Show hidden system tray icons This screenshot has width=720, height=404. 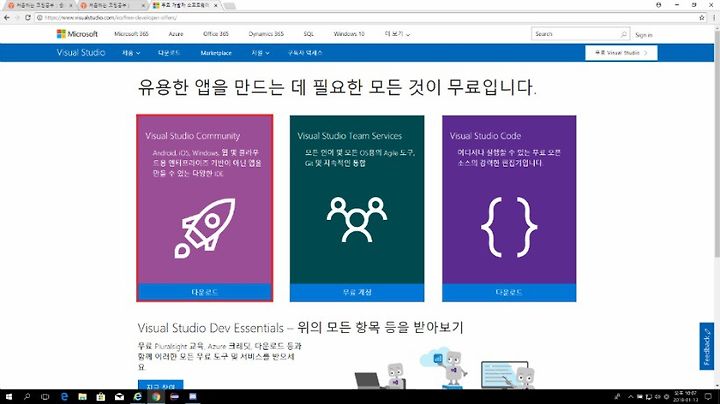[630, 397]
